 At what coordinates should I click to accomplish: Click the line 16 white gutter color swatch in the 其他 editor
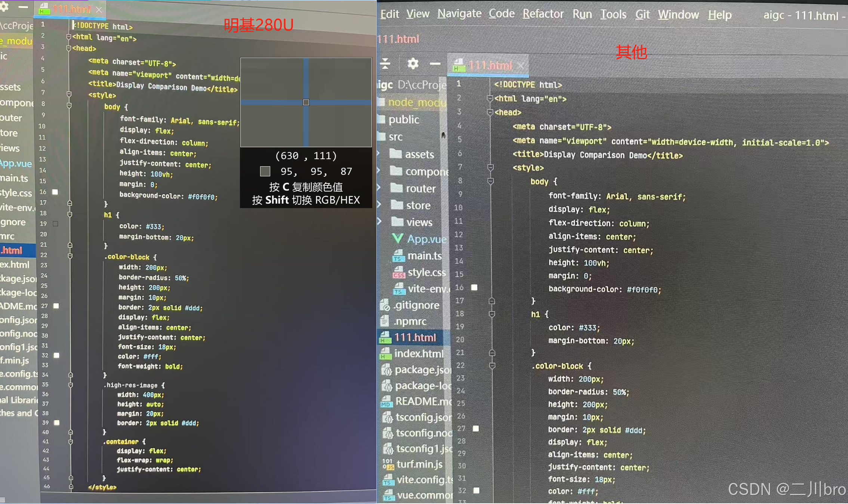point(474,287)
